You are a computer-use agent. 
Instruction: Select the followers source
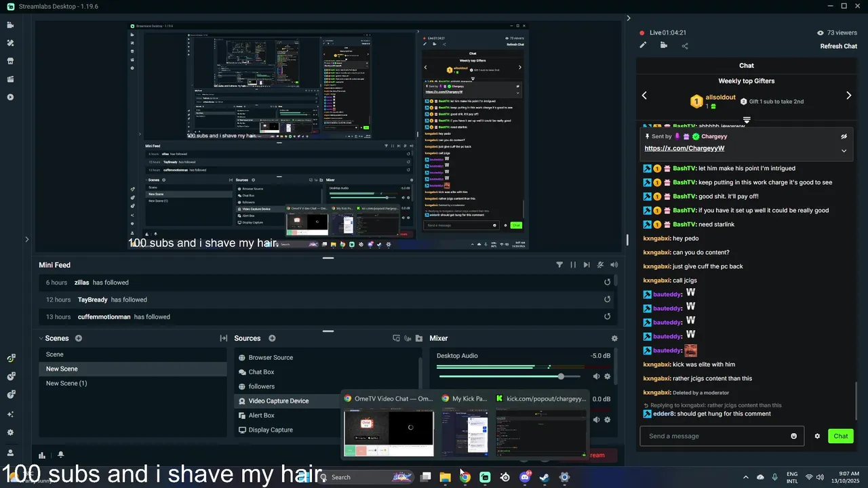click(x=328, y=386)
